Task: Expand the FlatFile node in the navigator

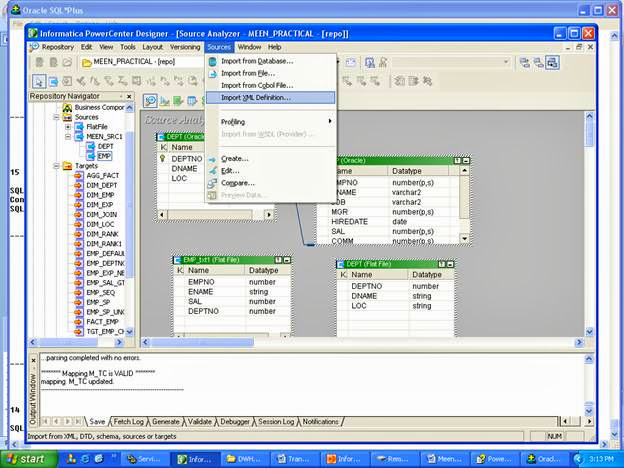Action: point(68,127)
